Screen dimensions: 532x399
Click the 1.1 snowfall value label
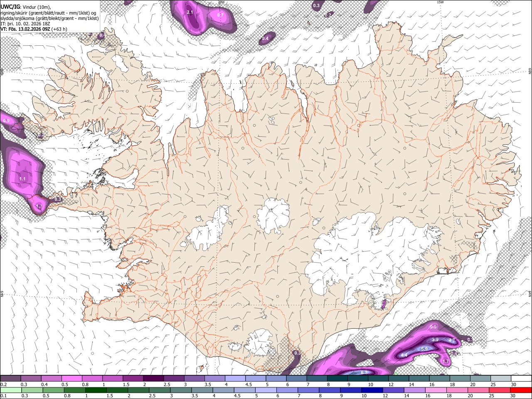[22, 179]
